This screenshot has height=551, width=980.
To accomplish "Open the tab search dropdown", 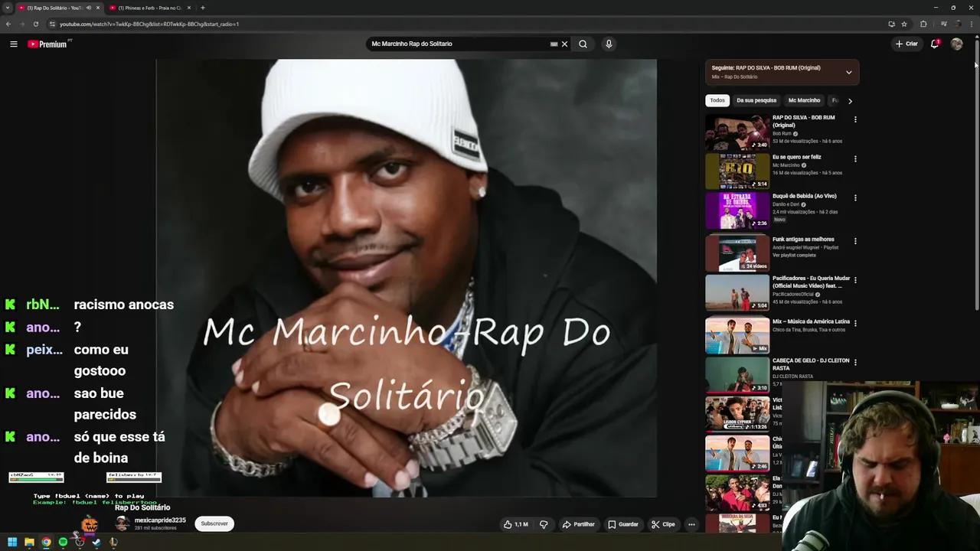I will 7,8.
